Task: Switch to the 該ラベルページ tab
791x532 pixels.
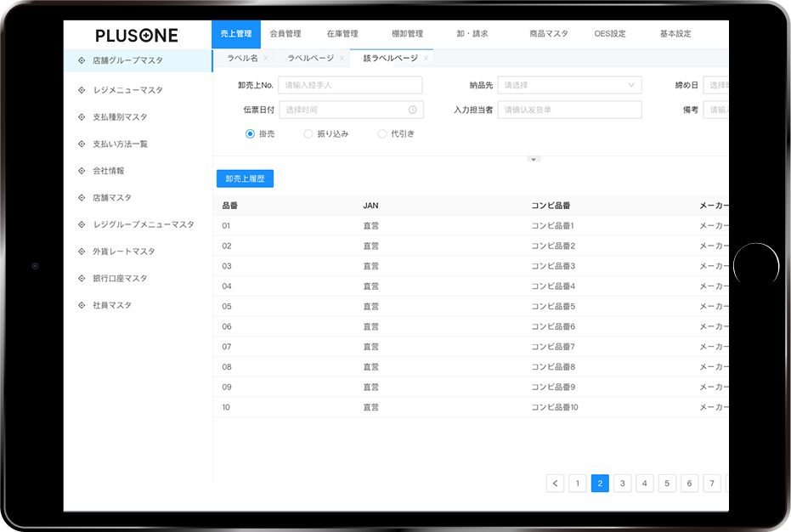Action: (x=390, y=59)
